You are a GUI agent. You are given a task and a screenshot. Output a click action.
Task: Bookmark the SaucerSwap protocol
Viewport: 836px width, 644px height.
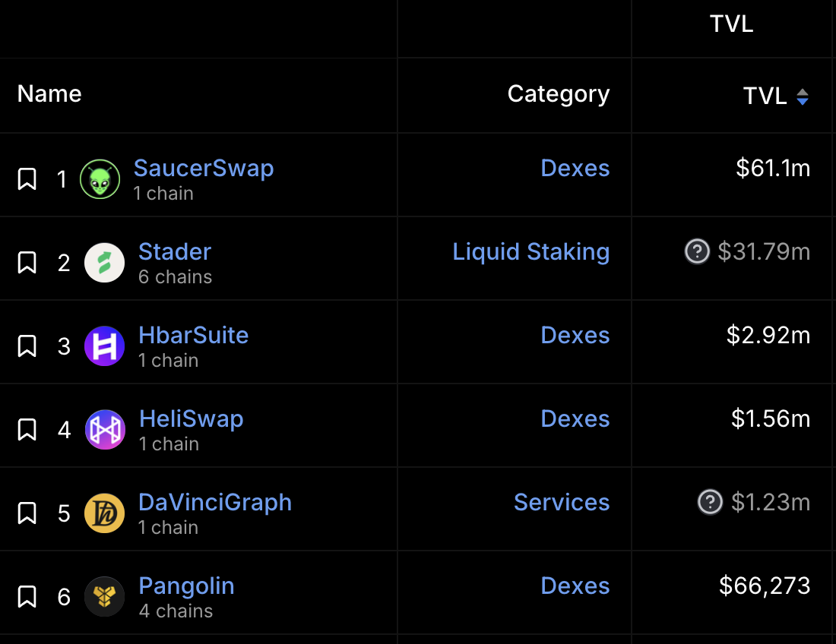point(27,180)
